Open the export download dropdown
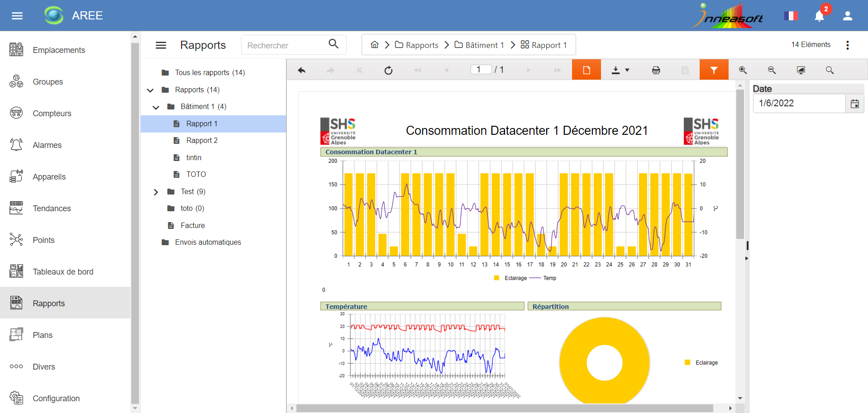This screenshot has height=413, width=868. [x=620, y=70]
